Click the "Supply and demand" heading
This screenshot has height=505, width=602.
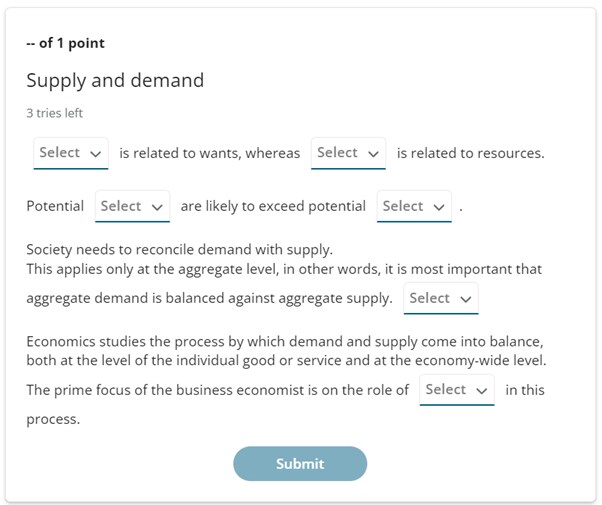tap(115, 81)
